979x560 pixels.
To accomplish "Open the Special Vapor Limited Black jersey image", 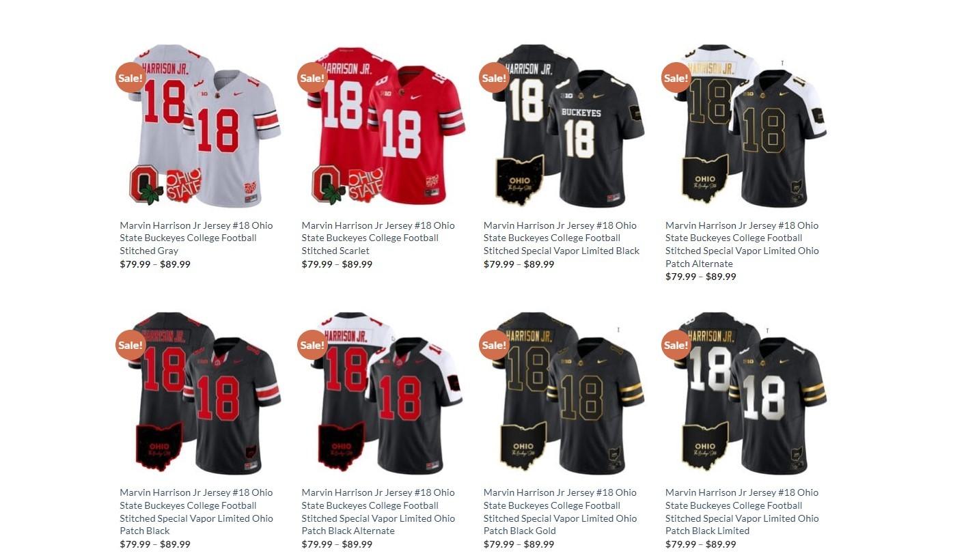I will tap(564, 127).
